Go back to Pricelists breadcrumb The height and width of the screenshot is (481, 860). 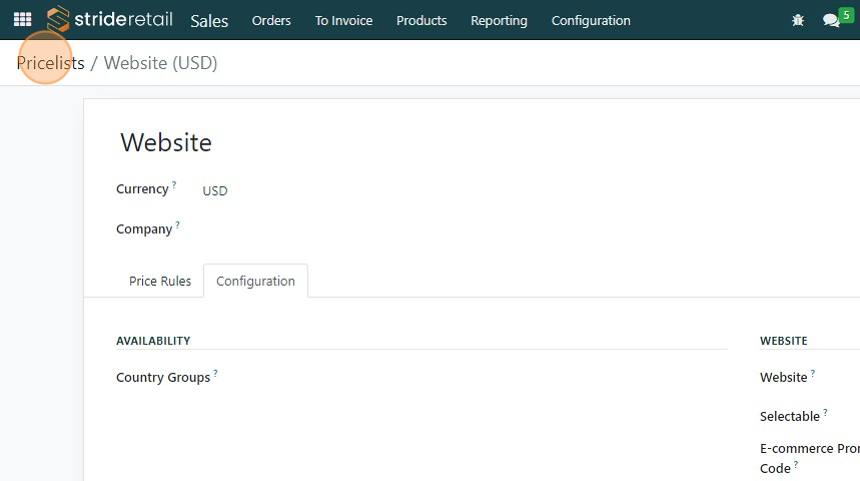pyautogui.click(x=50, y=63)
